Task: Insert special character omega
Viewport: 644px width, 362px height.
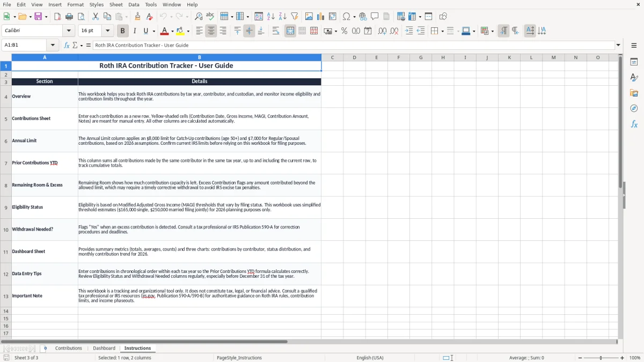Action: pyautogui.click(x=346, y=17)
